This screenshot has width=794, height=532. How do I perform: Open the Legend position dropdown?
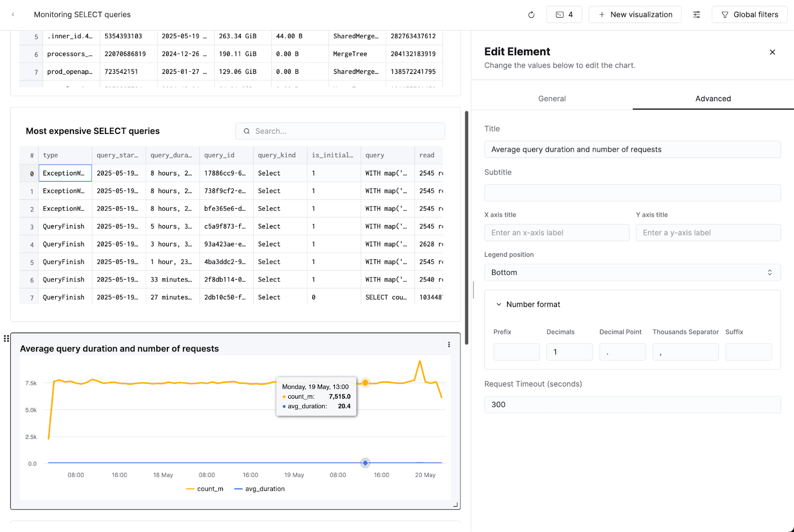(632, 273)
